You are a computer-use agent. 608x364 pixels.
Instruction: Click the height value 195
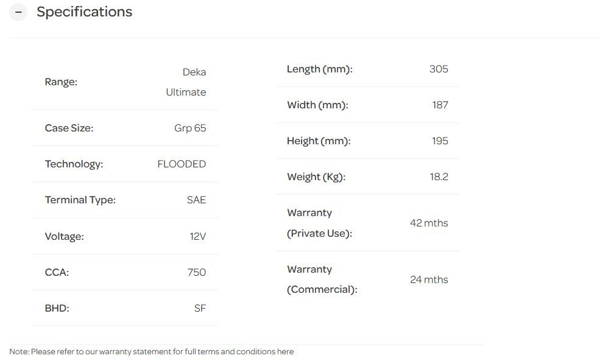click(440, 141)
